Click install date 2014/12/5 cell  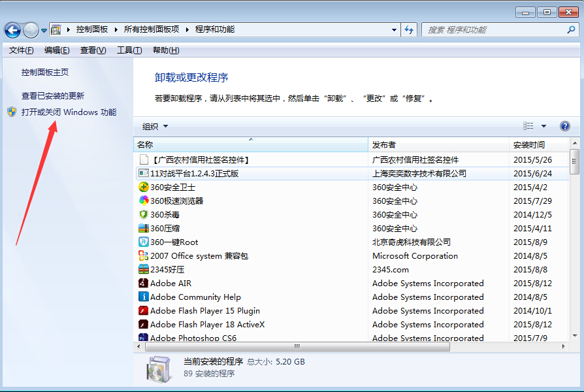point(532,215)
